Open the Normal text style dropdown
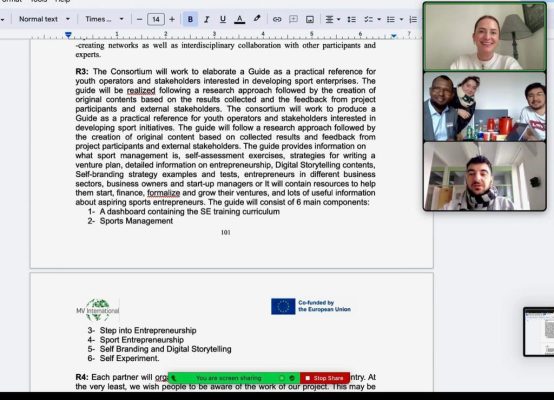554x400 pixels. pyautogui.click(x=44, y=19)
